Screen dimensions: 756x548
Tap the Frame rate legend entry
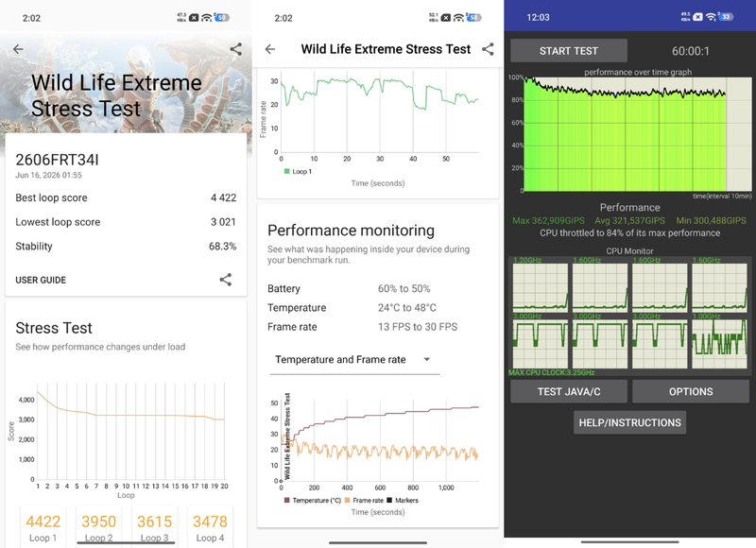click(364, 500)
